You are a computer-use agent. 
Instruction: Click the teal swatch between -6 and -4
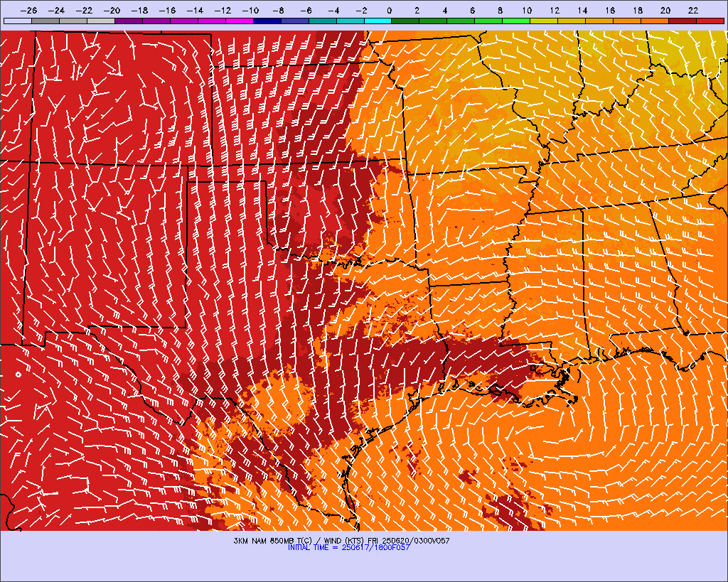(x=323, y=21)
